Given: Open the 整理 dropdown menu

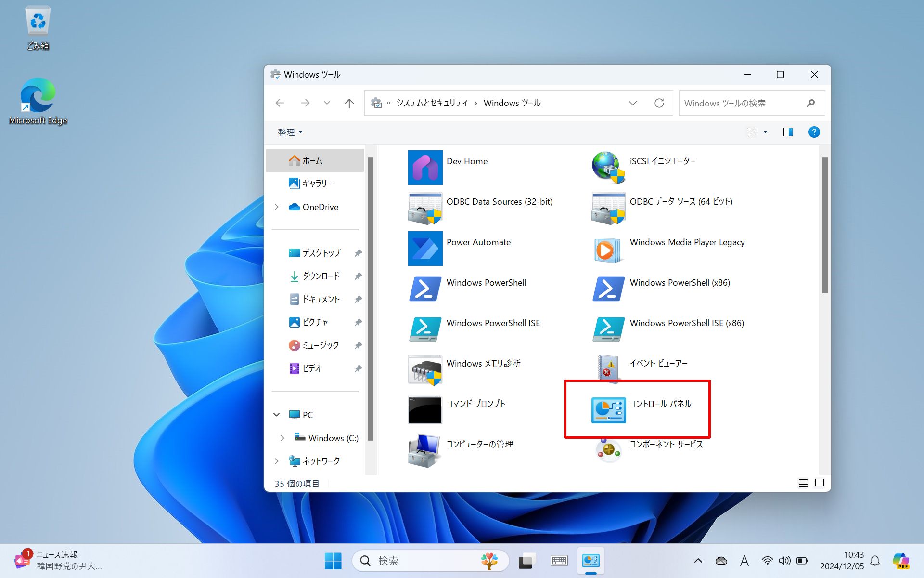Looking at the screenshot, I should pos(290,132).
